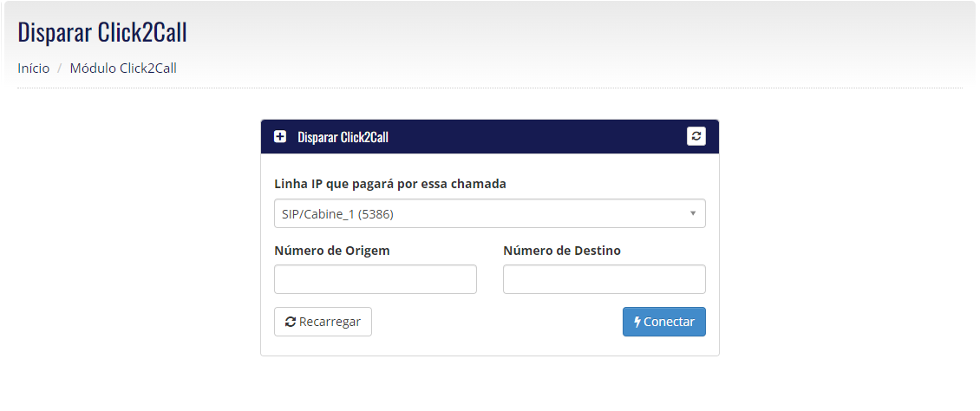Click the Recarregar button
Viewport: 980px width, 411px height.
[x=323, y=322]
